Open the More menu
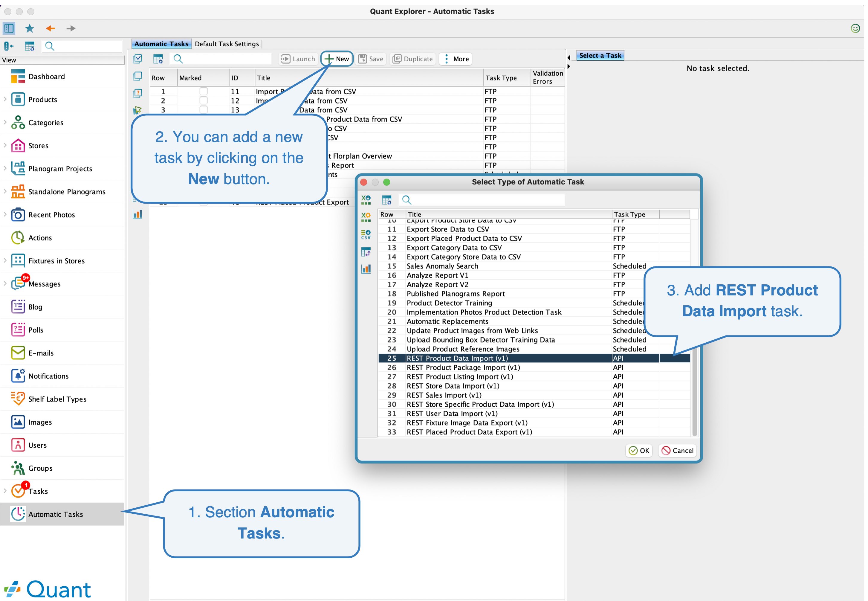 (x=456, y=59)
